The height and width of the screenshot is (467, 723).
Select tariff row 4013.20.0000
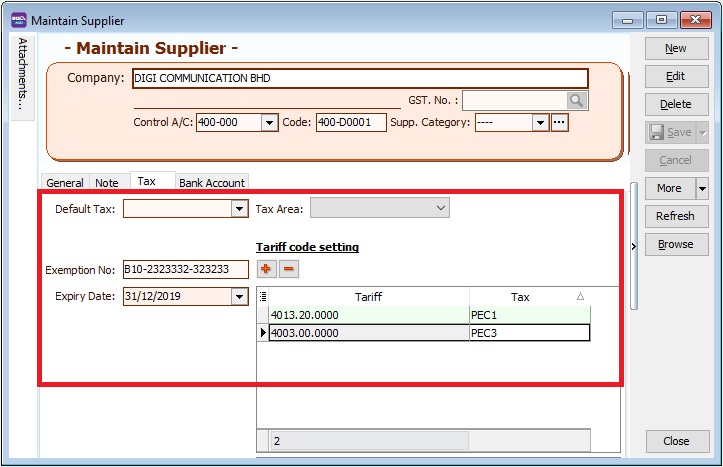tap(368, 315)
